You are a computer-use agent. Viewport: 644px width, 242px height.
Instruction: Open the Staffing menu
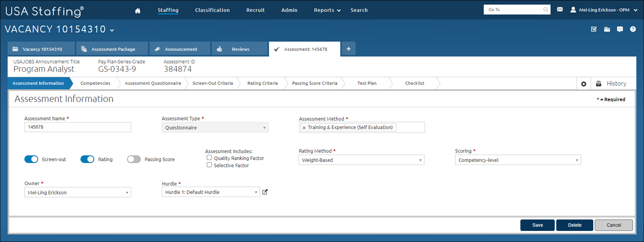point(168,10)
